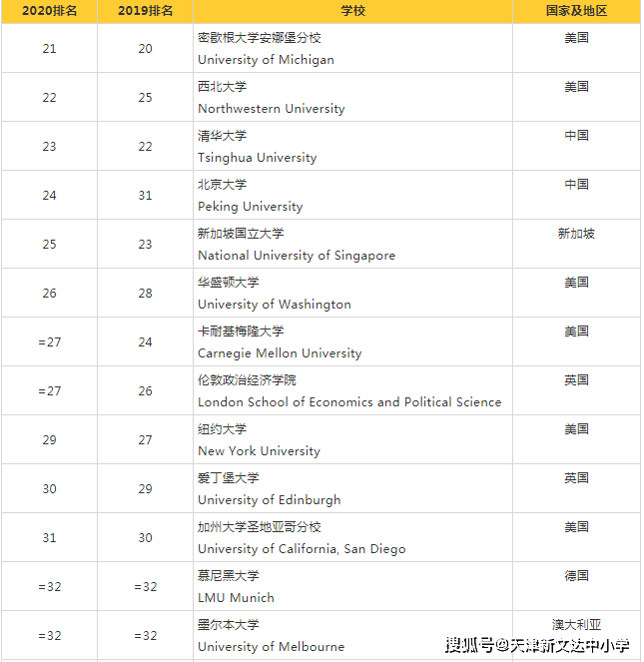Click 美国 in the San Diego row

click(x=576, y=527)
